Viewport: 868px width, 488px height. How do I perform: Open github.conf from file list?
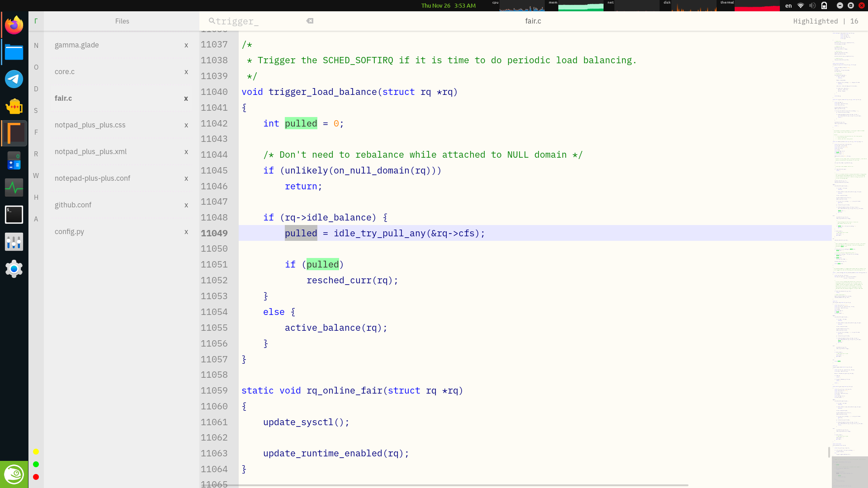pos(73,205)
